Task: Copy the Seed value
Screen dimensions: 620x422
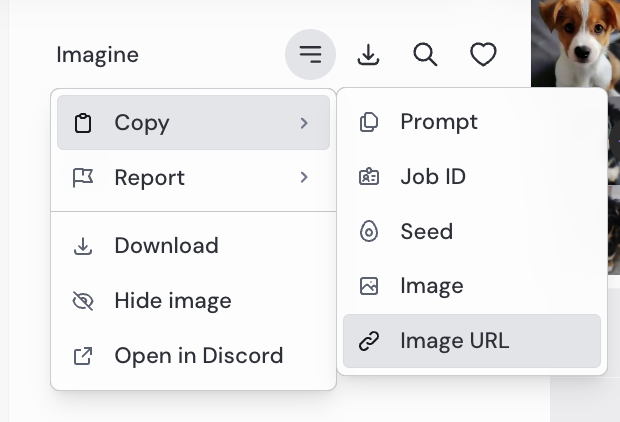Action: click(472, 231)
